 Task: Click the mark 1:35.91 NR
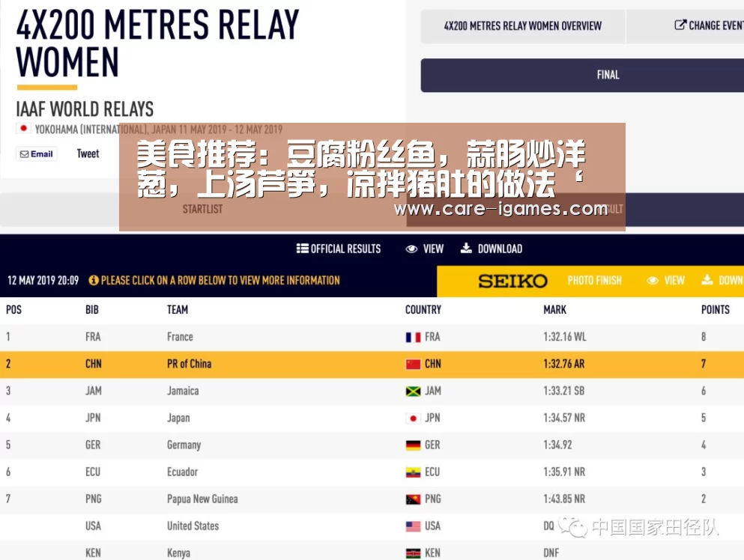point(564,472)
